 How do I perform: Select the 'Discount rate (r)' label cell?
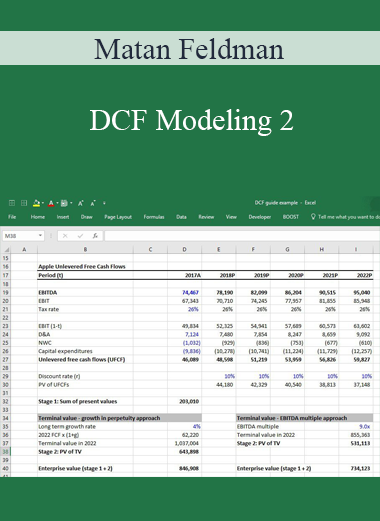pos(59,376)
